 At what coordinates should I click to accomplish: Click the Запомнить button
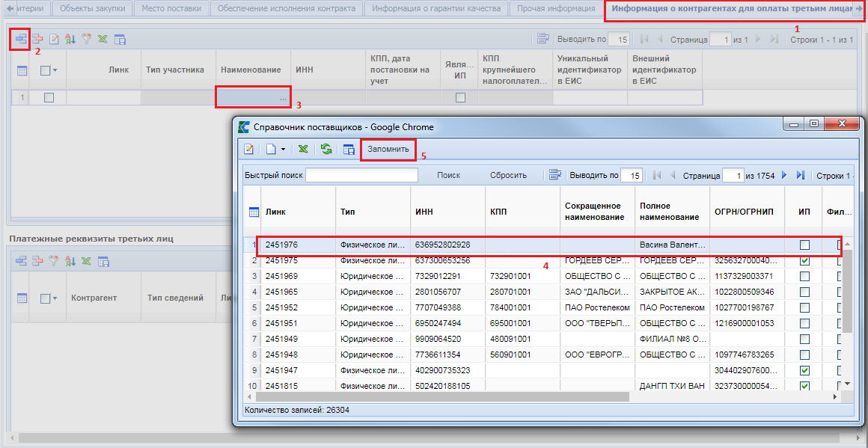click(x=388, y=150)
